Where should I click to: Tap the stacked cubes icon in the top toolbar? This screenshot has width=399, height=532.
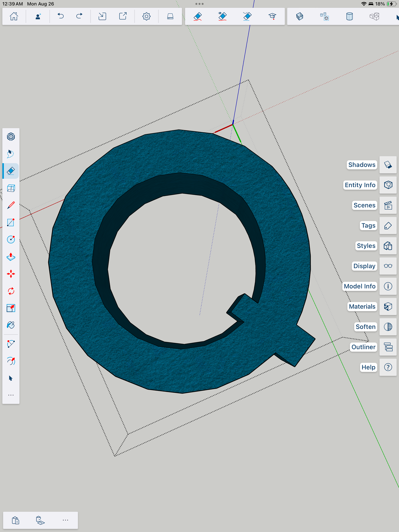tap(374, 16)
